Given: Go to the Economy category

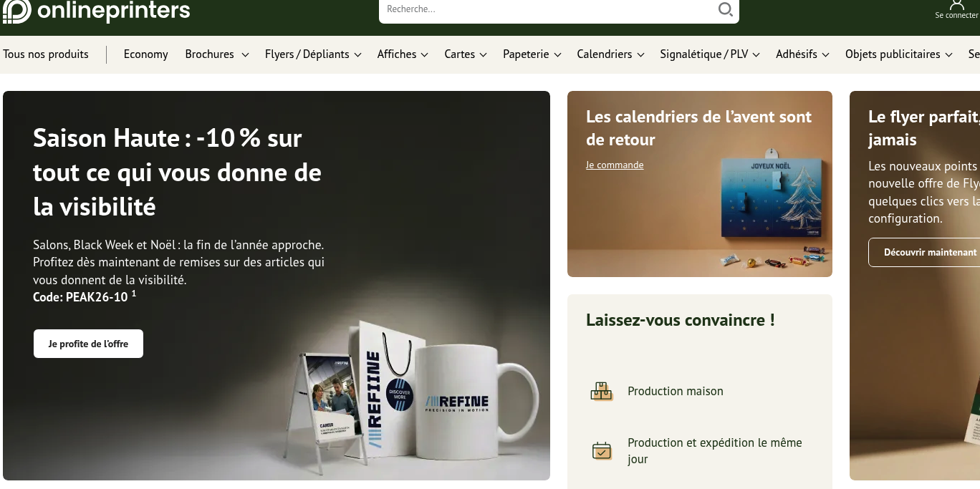Looking at the screenshot, I should tap(145, 54).
